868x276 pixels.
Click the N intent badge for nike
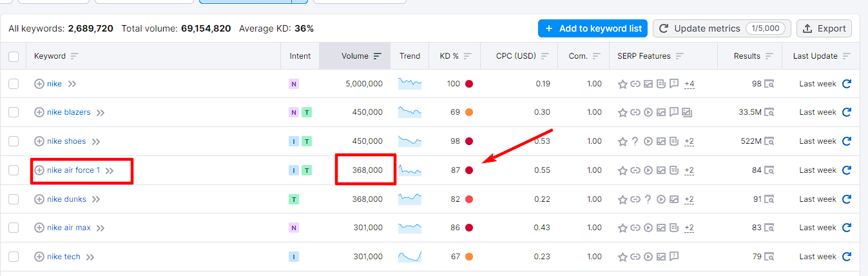coord(294,84)
